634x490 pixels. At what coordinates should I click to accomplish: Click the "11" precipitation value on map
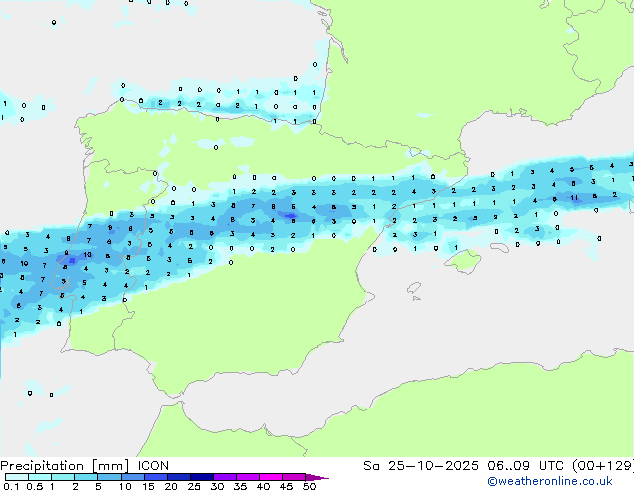(574, 198)
